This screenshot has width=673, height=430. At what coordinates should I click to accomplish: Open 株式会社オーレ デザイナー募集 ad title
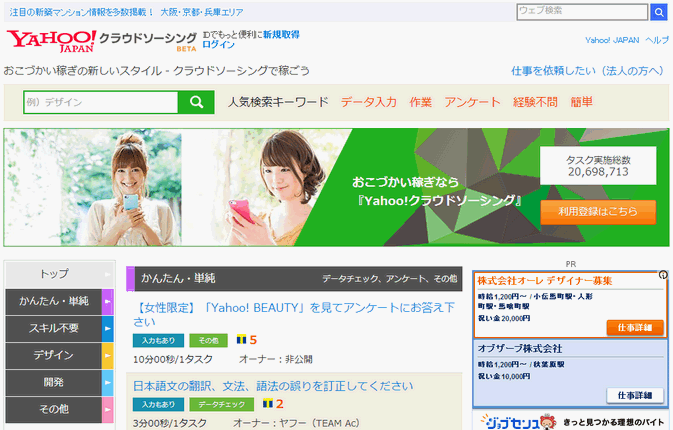545,281
